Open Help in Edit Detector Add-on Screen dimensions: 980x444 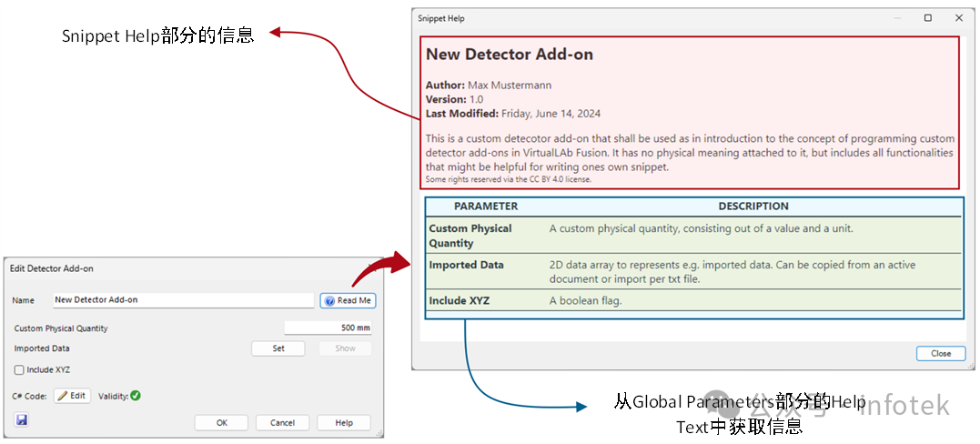pyautogui.click(x=344, y=423)
